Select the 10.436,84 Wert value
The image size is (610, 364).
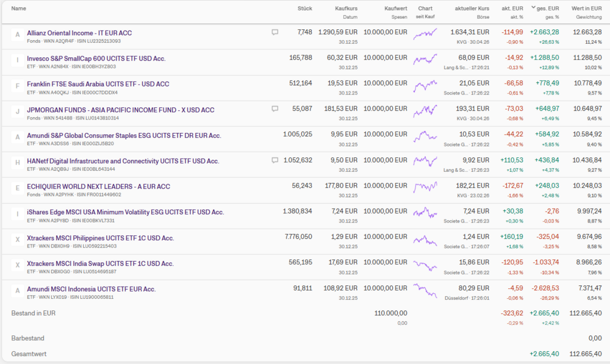(587, 160)
